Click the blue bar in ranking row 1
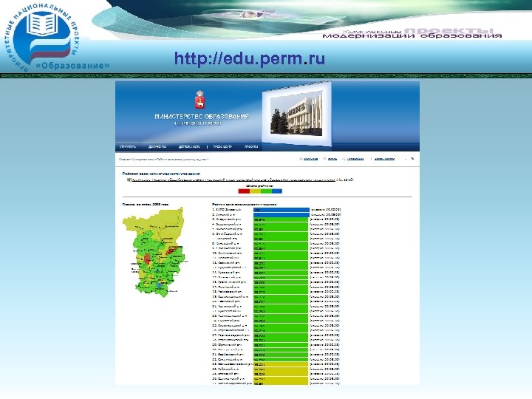 pos(282,210)
